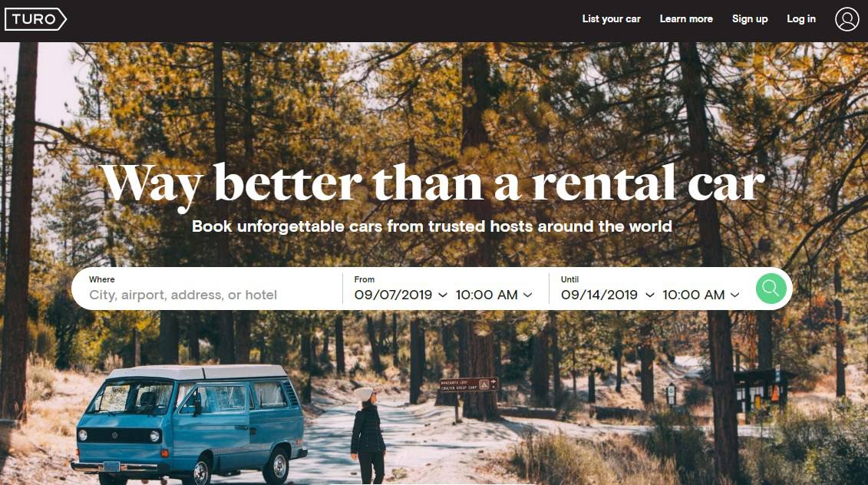
Task: Expand the Until date chevron
Action: pyautogui.click(x=650, y=295)
